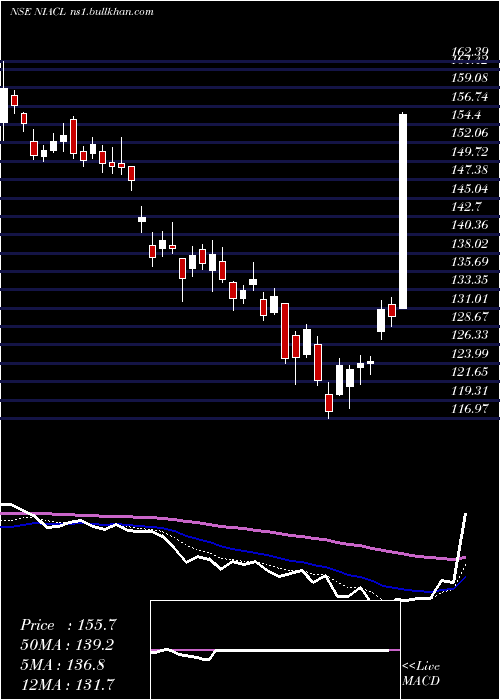Click the tall white latest candlestick
The image size is (500, 700).
[403, 211]
